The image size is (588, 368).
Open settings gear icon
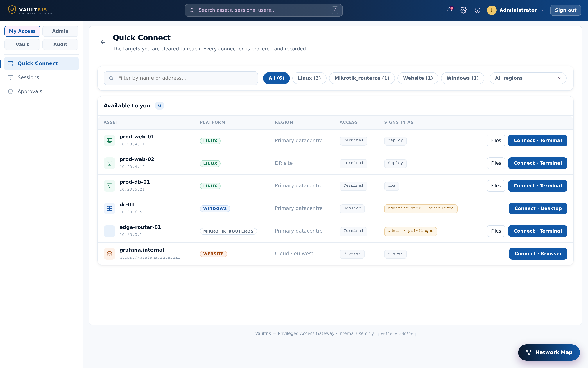pos(463,10)
